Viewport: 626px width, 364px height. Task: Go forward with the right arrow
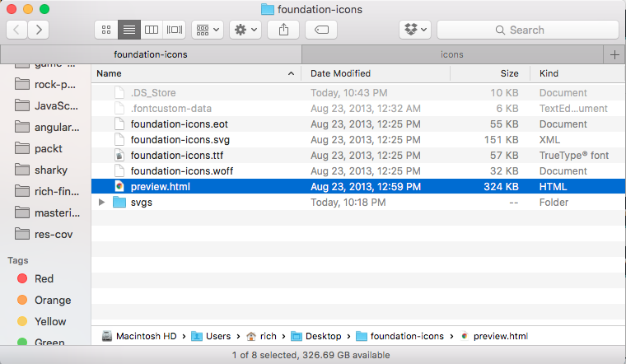pyautogui.click(x=38, y=30)
